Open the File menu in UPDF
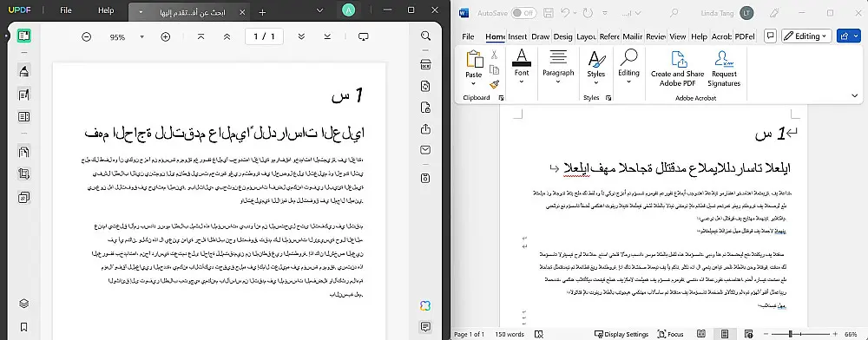Image resolution: width=868 pixels, height=340 pixels. [66, 10]
